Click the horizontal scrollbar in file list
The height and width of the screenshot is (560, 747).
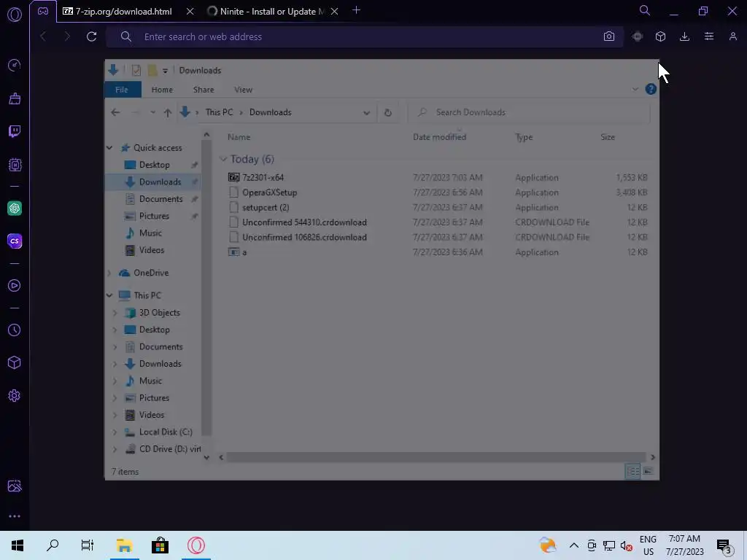click(436, 457)
